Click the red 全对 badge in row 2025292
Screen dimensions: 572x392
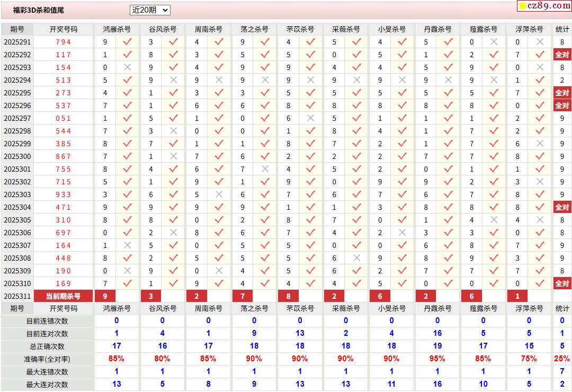tap(562, 55)
